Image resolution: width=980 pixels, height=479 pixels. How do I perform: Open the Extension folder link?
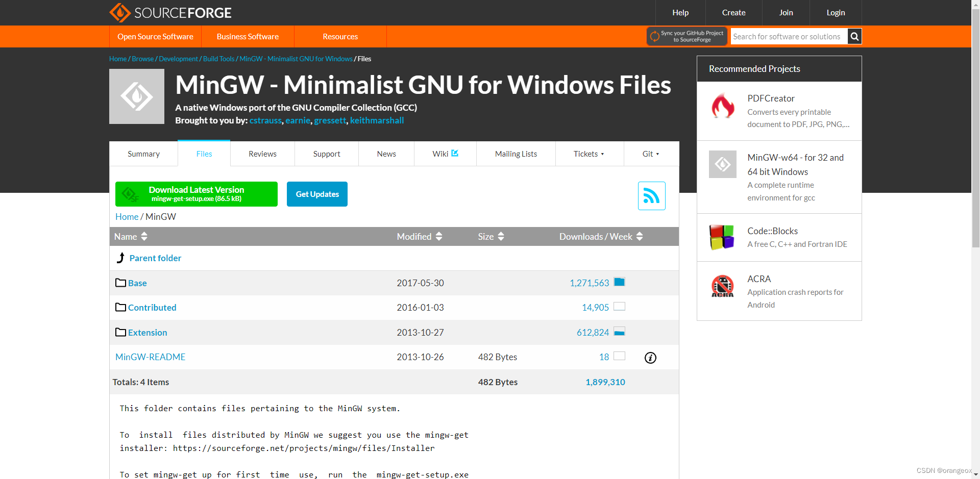[148, 333]
